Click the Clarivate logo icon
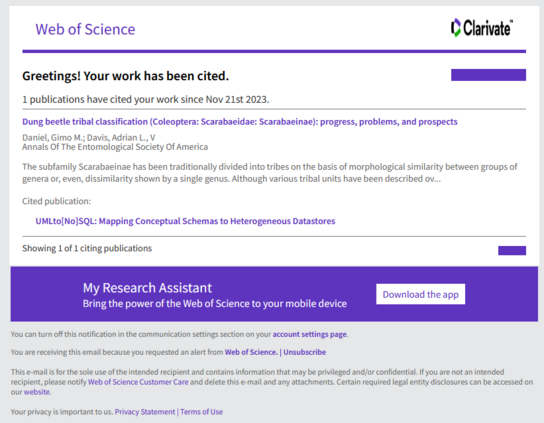This screenshot has width=544, height=423. 456,28
